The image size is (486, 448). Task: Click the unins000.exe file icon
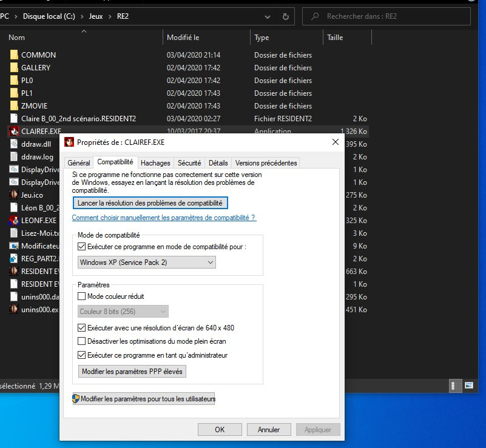pos(13,309)
